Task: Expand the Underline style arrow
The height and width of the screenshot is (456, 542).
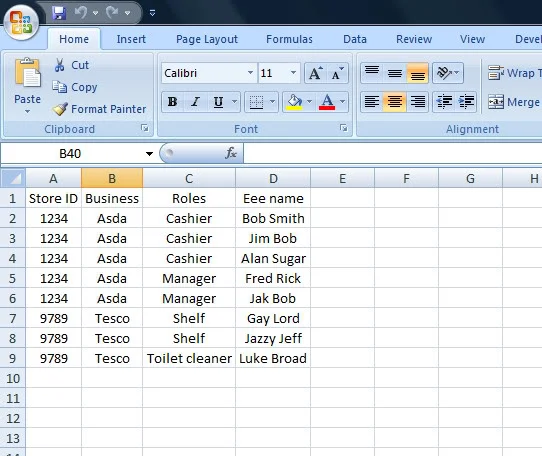Action: pos(235,102)
